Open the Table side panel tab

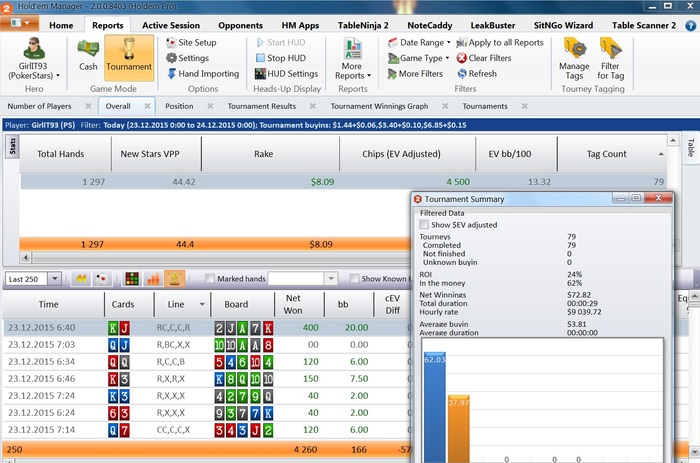pyautogui.click(x=691, y=147)
